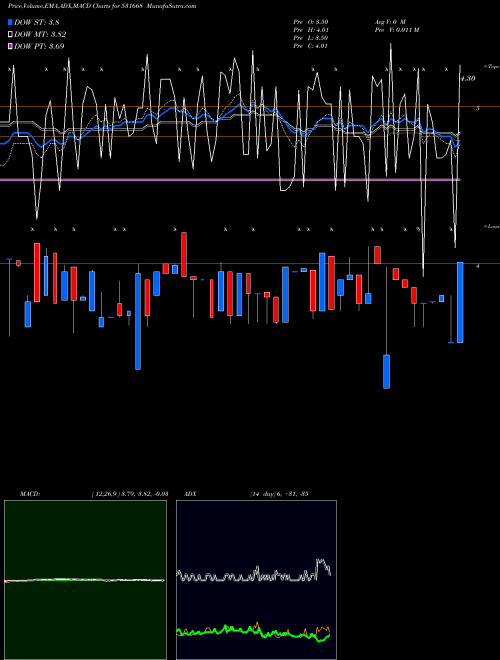Open the dark blue ADX indicator chart panel
500x660 pixels.
pos(256,580)
